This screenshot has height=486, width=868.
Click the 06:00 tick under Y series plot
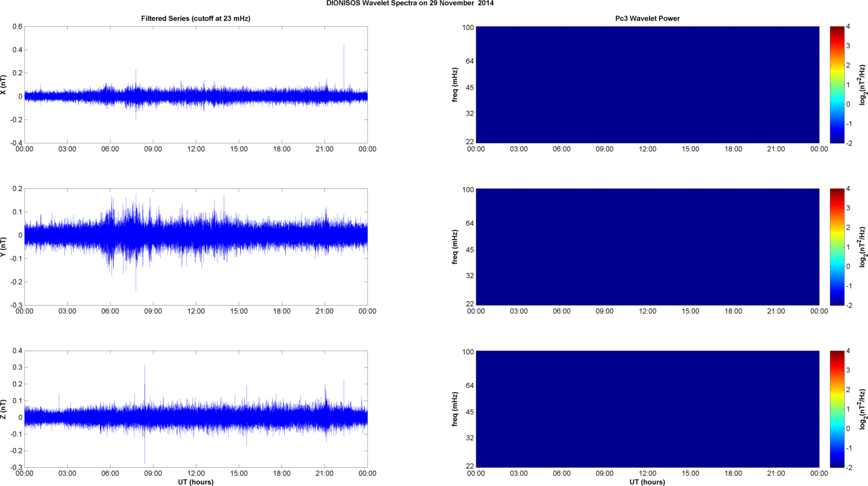click(x=110, y=311)
